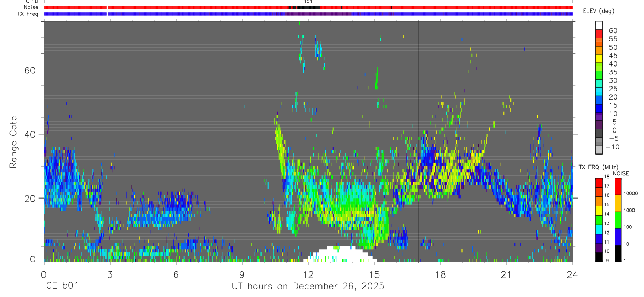Select the Range Gate axis title
The width and height of the screenshot is (644, 297).
[x=13, y=142]
